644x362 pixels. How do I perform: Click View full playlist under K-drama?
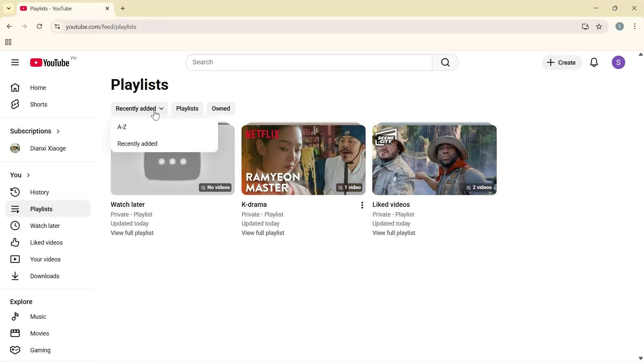click(263, 233)
